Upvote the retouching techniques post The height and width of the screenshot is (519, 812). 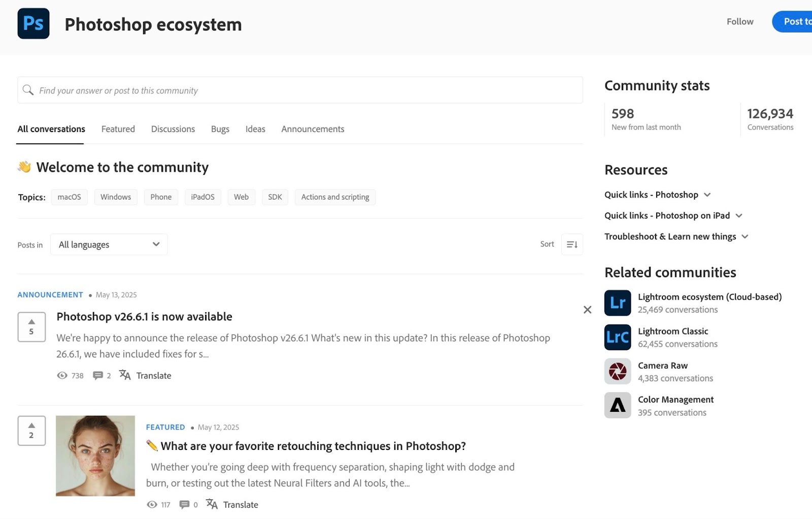[31, 430]
